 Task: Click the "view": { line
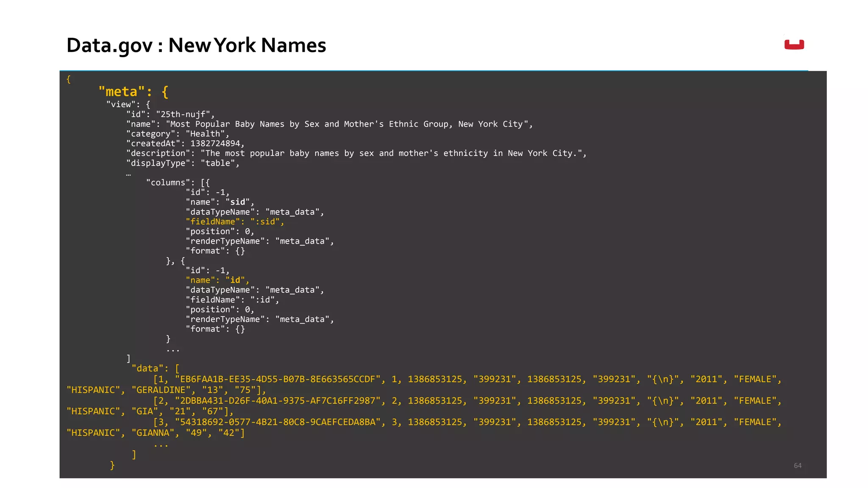pyautogui.click(x=128, y=105)
